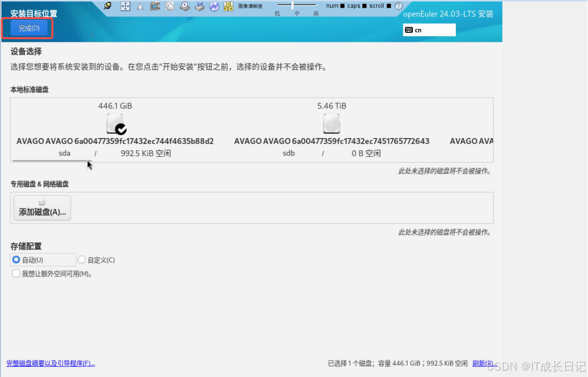Toggle the caps lock indicator
588x377 pixels.
365,6
